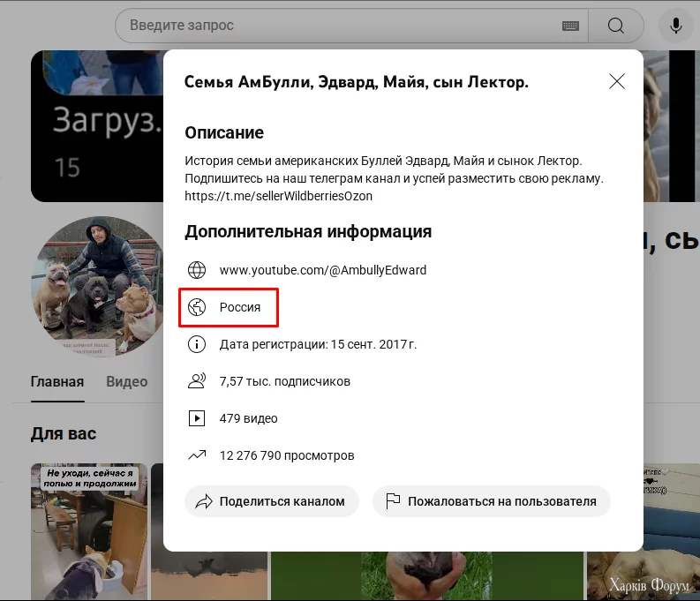Close the channel info dialog
Image resolution: width=700 pixels, height=601 pixels.
[616, 81]
